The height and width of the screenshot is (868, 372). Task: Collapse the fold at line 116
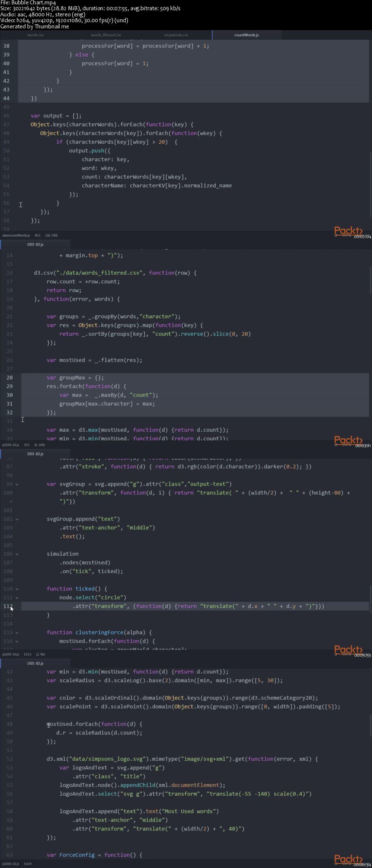(x=17, y=641)
